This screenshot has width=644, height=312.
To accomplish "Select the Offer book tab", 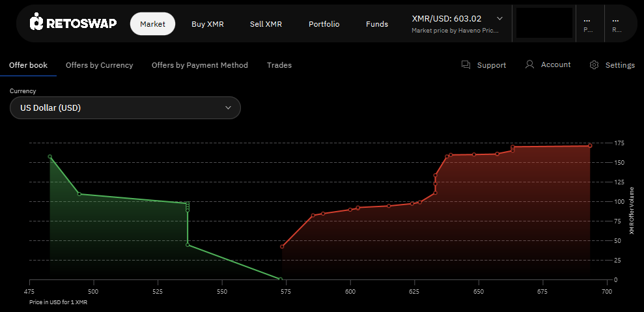I will click(29, 65).
